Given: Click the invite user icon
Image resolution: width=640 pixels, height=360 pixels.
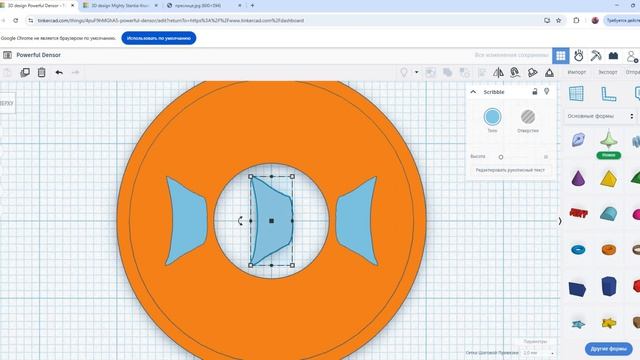Looking at the screenshot, I should click(x=632, y=56).
